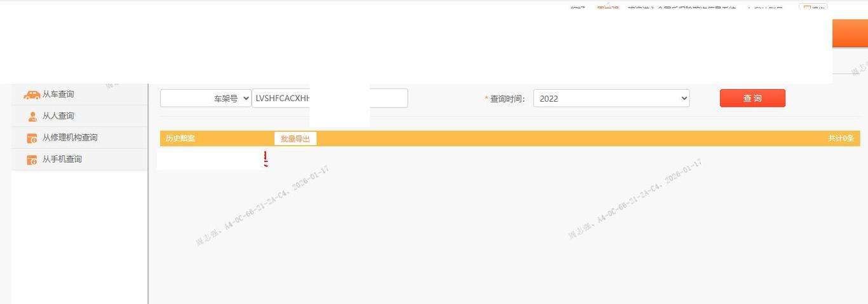
Task: Click the person icon for 从人查询
Action: pyautogui.click(x=32, y=116)
